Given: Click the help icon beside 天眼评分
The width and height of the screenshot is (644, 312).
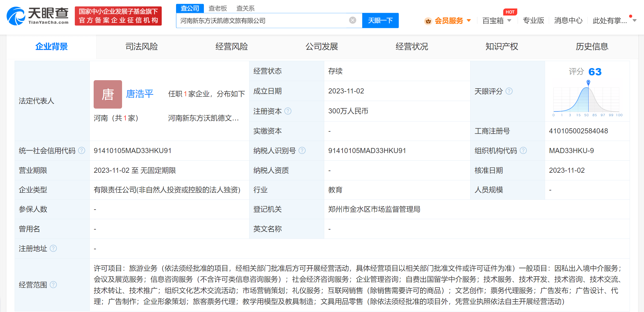Looking at the screenshot, I should (509, 91).
